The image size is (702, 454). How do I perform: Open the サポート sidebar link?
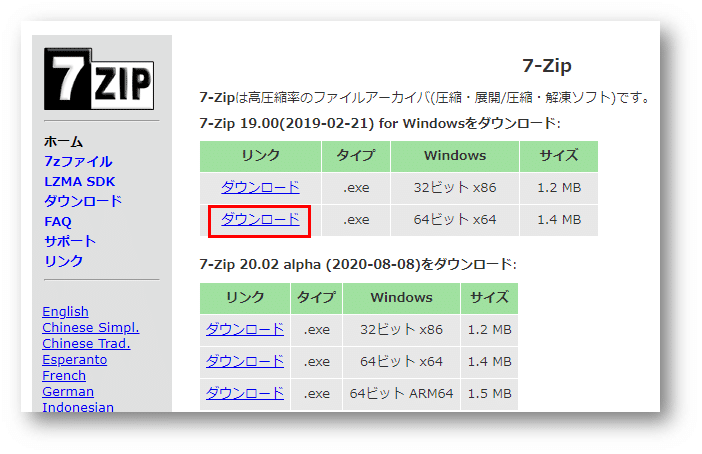coord(70,241)
